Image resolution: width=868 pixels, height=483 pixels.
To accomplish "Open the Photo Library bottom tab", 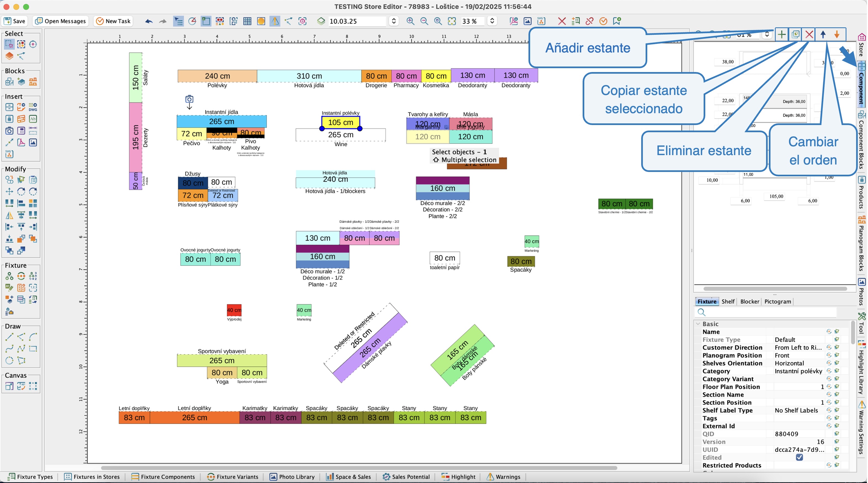I will point(292,477).
